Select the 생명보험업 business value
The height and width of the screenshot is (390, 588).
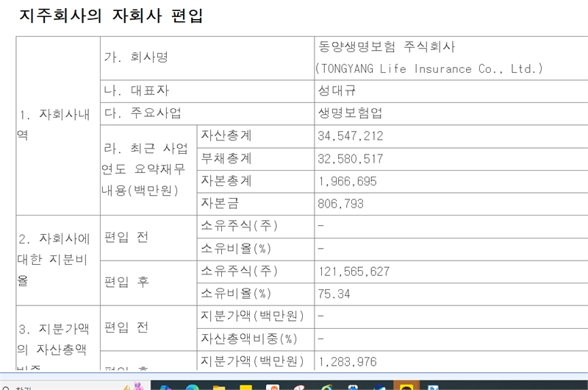350,113
